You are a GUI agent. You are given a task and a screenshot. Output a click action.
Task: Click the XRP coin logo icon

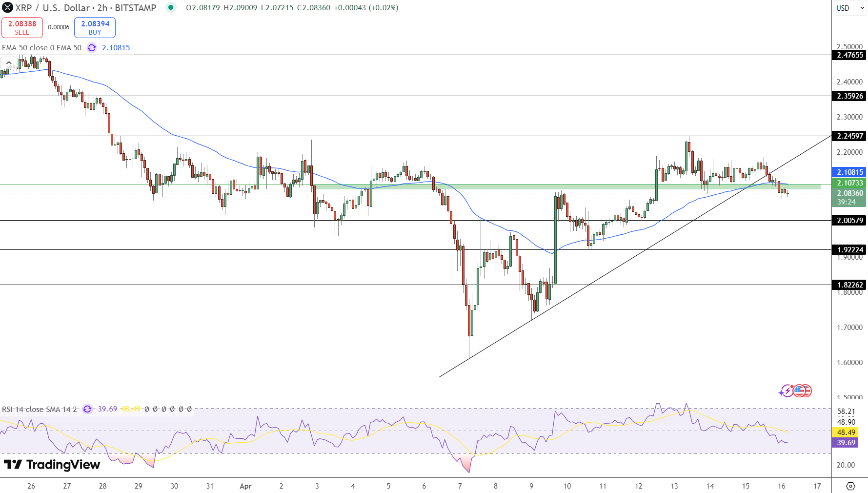coord(7,8)
